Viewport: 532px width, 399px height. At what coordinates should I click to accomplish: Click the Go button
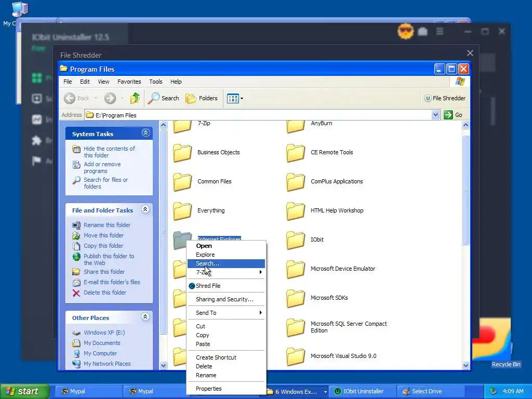point(453,115)
